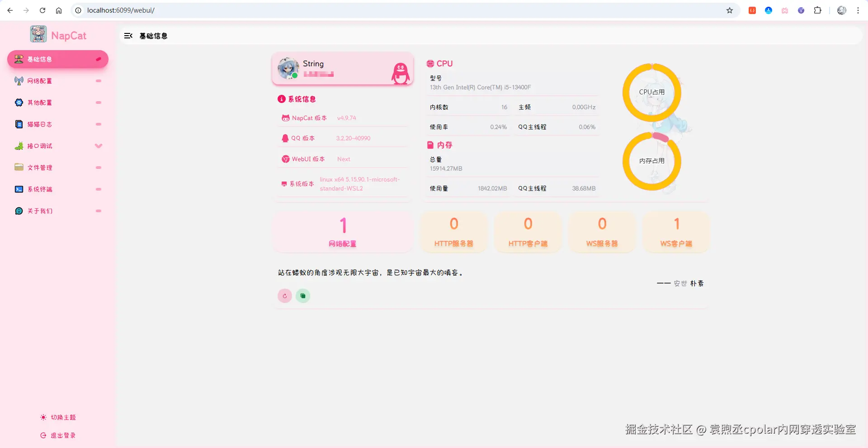Viewport: 868px width, 448px height.
Task: Bookmark this page with the star icon
Action: tap(730, 10)
